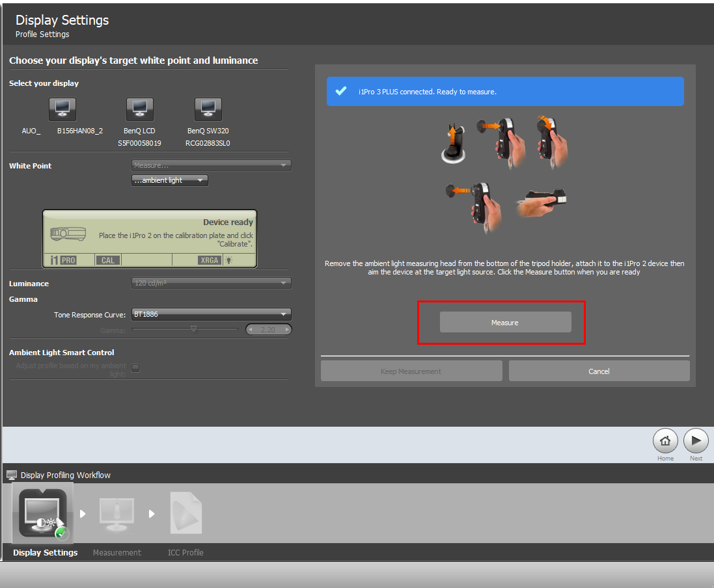Click the monitor icon beside Display Profiling Workflow
714x588 pixels.
click(12, 475)
